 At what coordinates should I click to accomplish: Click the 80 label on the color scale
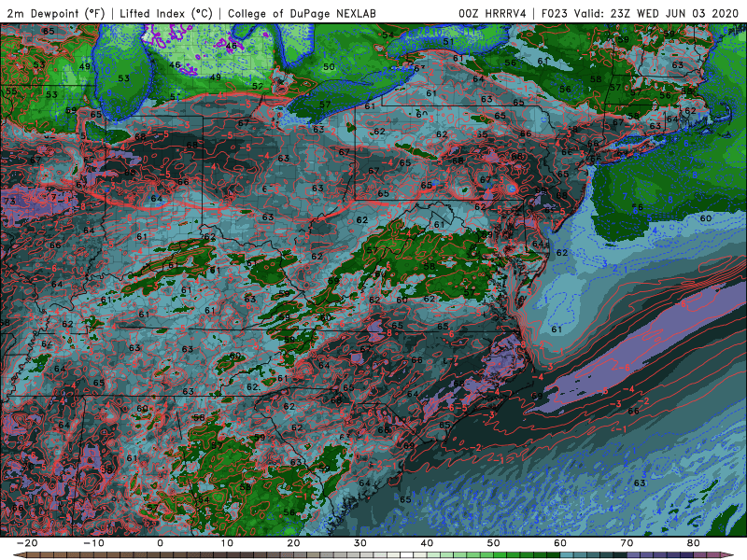pos(694,543)
